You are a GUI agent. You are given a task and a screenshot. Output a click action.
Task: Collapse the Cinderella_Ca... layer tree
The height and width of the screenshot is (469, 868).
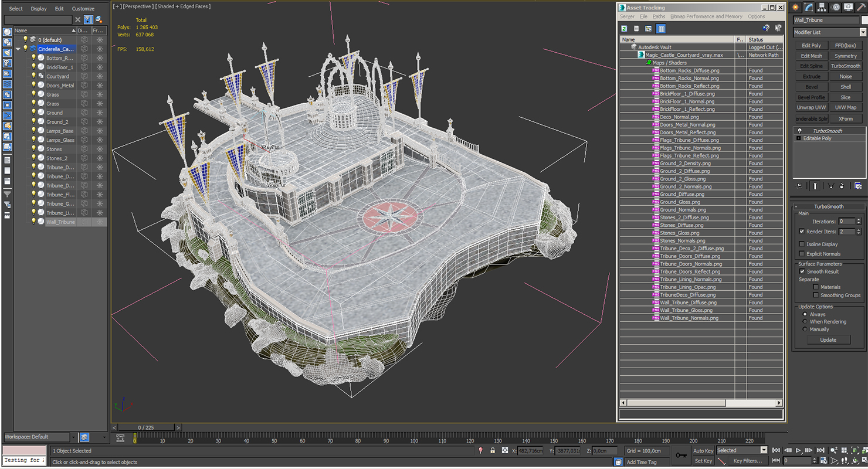pos(18,49)
